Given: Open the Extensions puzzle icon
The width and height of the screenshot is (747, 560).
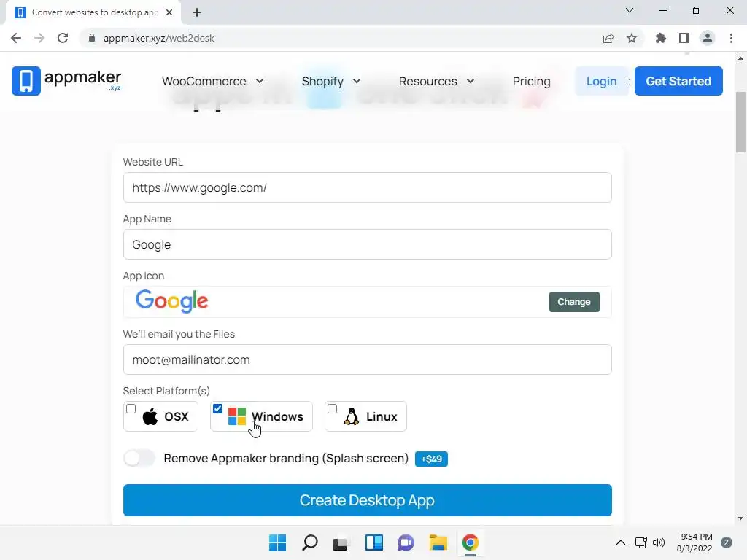Looking at the screenshot, I should pyautogui.click(x=661, y=38).
